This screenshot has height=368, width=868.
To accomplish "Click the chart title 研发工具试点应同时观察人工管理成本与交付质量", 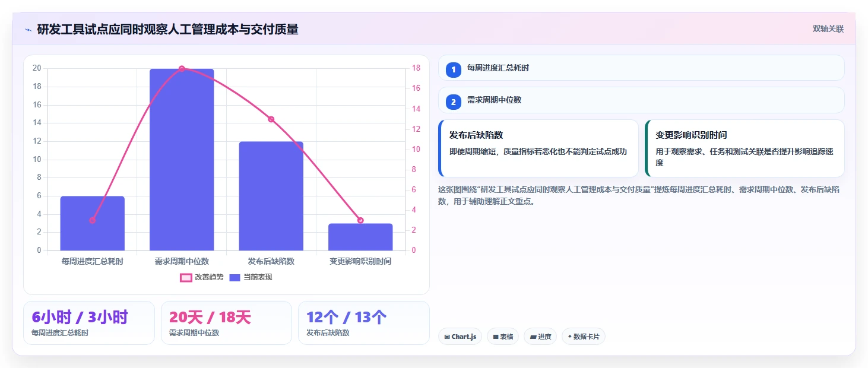I will point(168,29).
